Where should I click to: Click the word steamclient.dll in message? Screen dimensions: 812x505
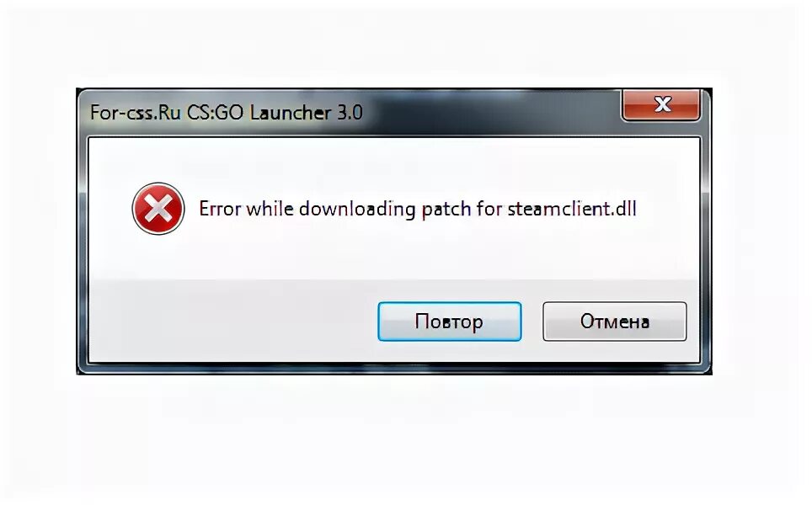point(572,209)
